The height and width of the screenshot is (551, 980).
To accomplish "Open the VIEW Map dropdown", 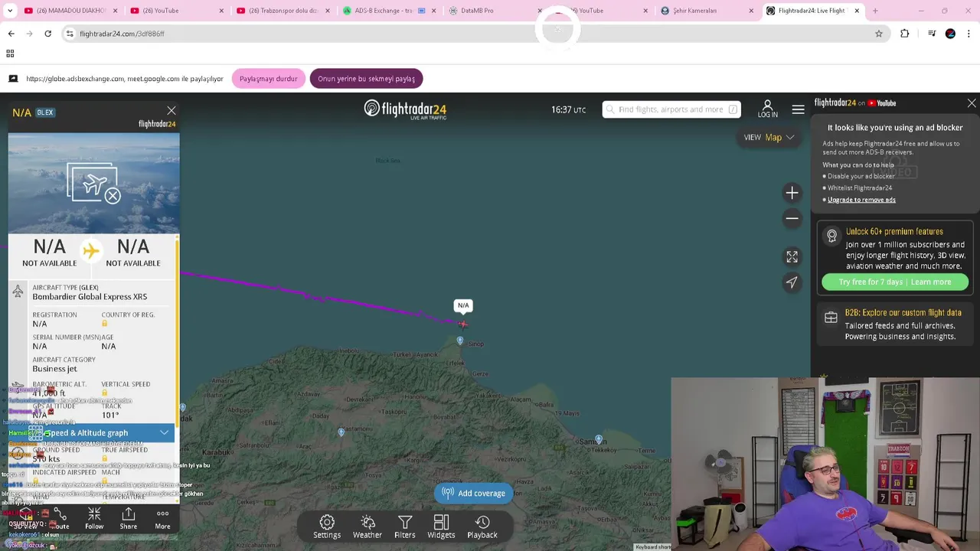I will 769,138.
